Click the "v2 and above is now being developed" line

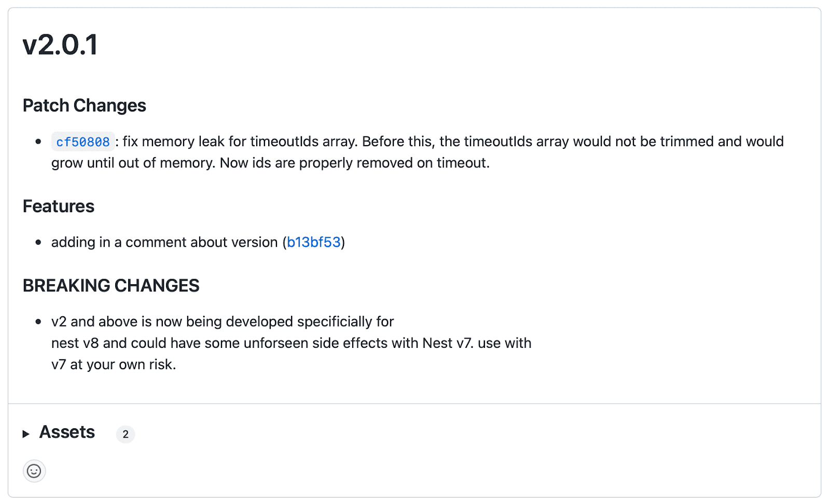[223, 321]
